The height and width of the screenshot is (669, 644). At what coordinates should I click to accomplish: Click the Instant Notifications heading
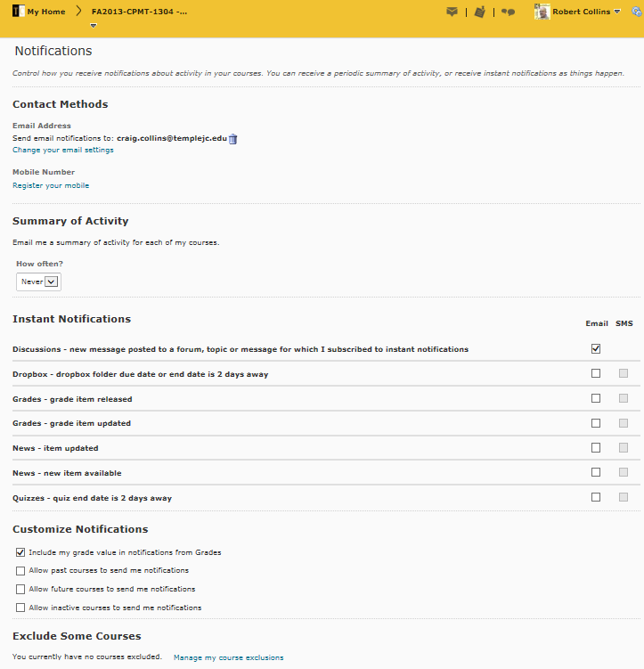coord(71,319)
